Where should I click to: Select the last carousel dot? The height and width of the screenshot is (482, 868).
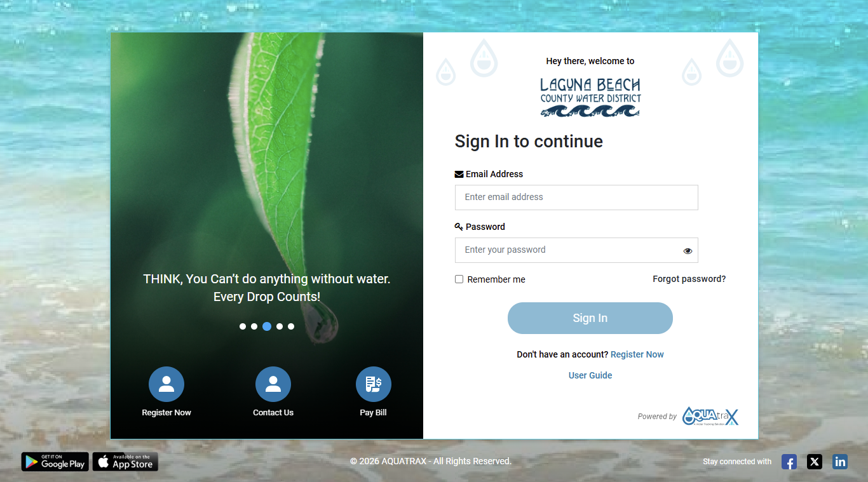pos(291,326)
